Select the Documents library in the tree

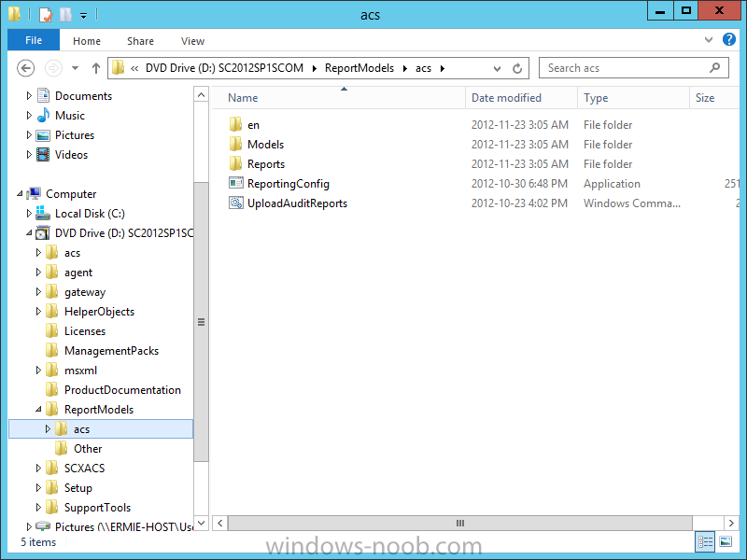tap(83, 96)
